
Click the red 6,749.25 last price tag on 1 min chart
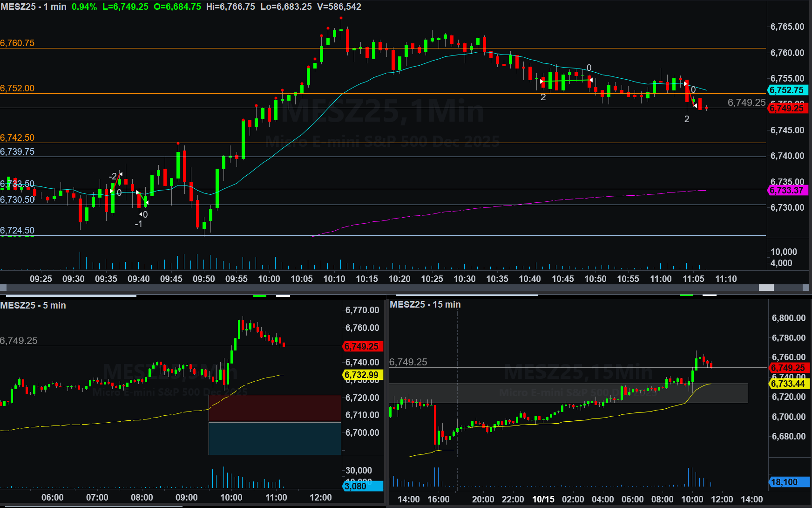pyautogui.click(x=787, y=108)
